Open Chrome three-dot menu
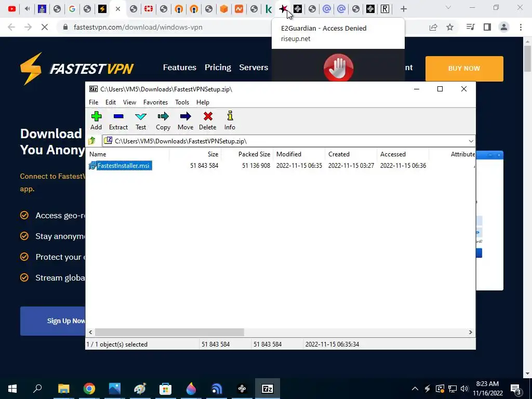This screenshot has height=399, width=532. point(521,27)
